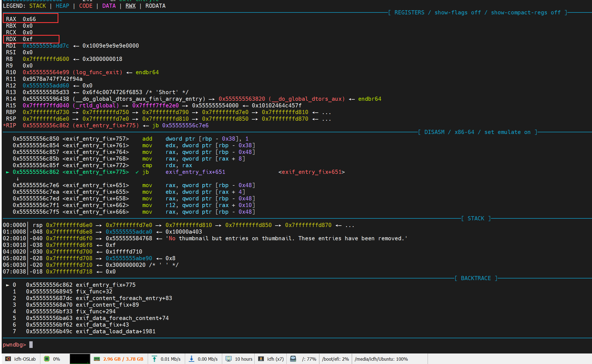Click stack entry 05:0028 pointer 0x5555555abe90
This screenshot has width=592, height=364.
pyautogui.click(x=129, y=258)
